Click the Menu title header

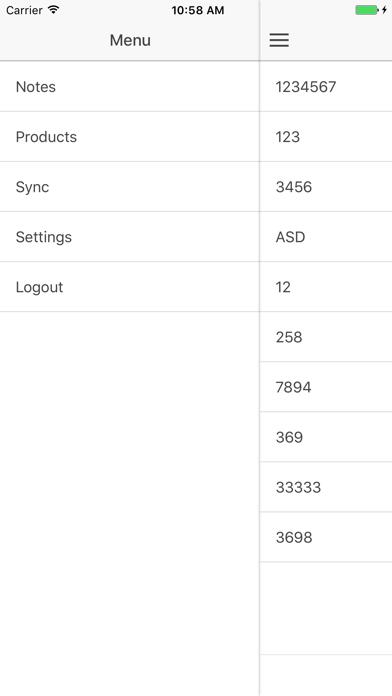[130, 40]
